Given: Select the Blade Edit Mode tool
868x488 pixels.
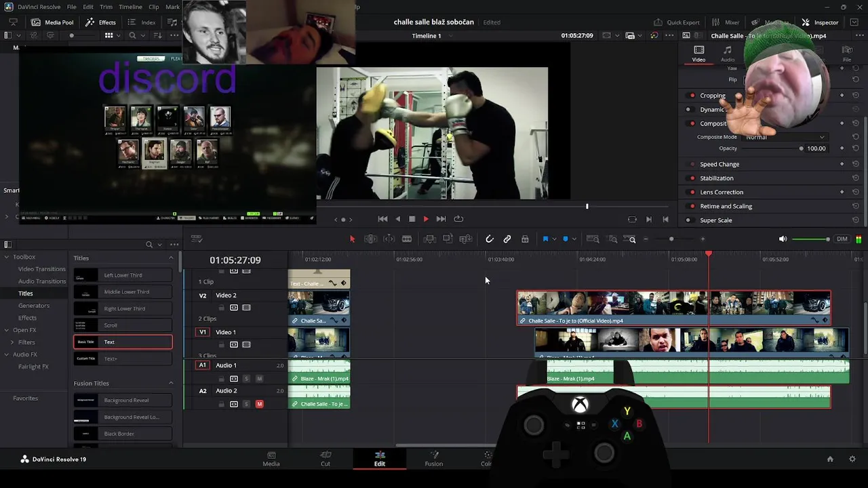Looking at the screenshot, I should [x=407, y=239].
